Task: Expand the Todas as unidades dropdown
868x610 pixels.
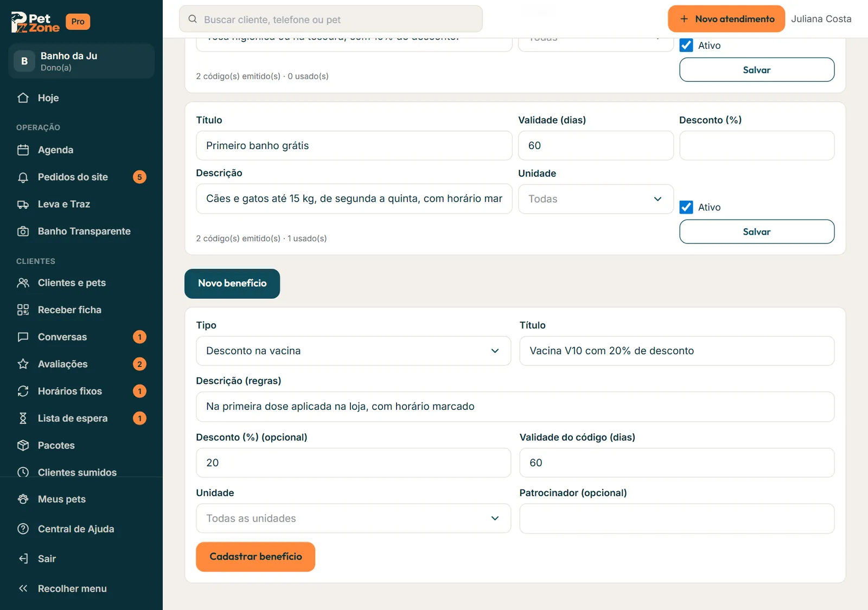Action: [x=353, y=518]
